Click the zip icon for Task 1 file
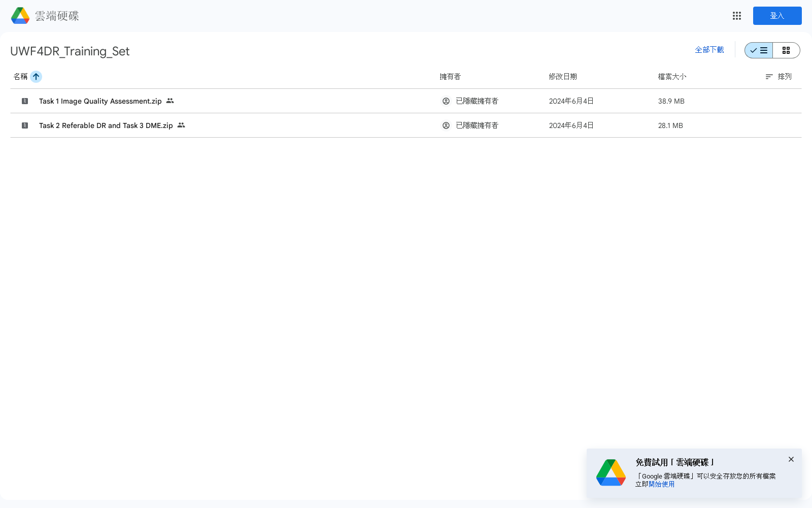812x508 pixels. 25,101
